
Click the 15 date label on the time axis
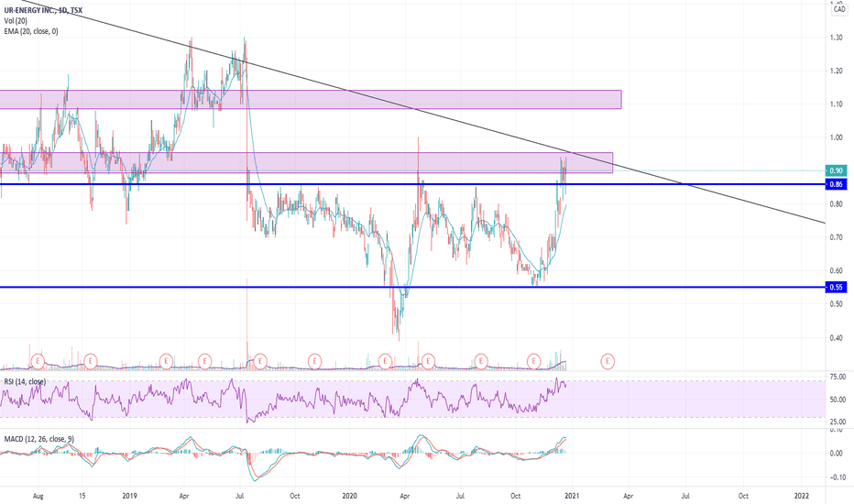point(82,496)
